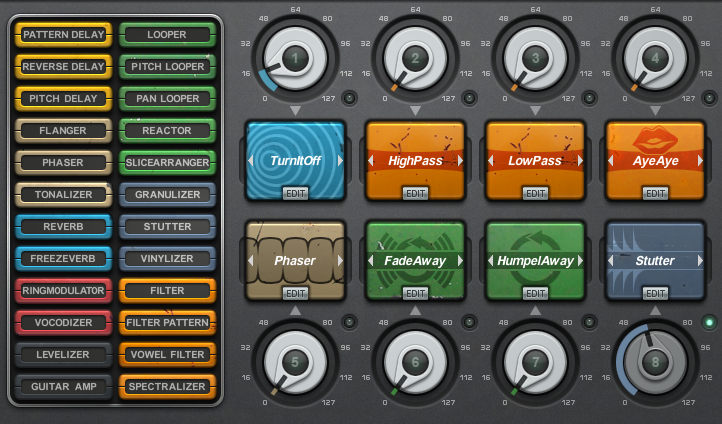
Task: Toggle the small LED button beside knob 1
Action: tap(348, 98)
